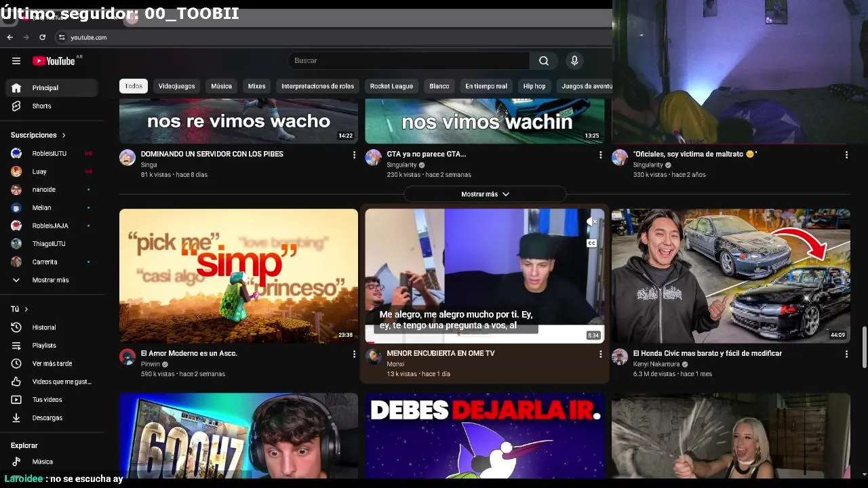
Task: Open ThiagoIUTU subscription channel
Action: pyautogui.click(x=52, y=244)
